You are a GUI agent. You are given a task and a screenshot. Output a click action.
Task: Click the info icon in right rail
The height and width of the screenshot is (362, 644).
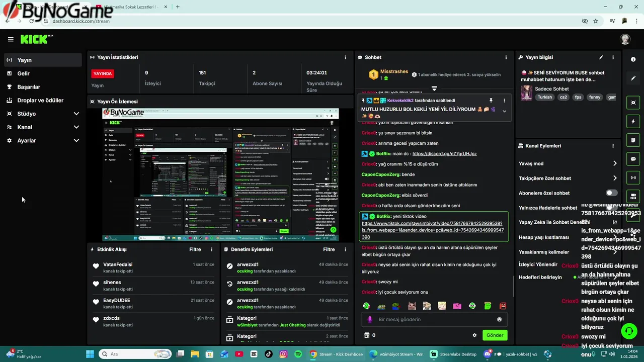point(633,59)
